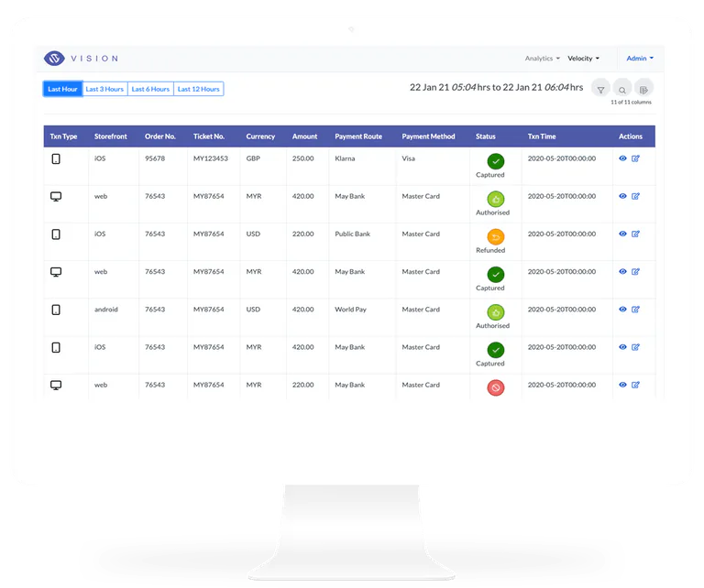The height and width of the screenshot is (588, 704).
Task: View details of order 95678
Action: [x=622, y=158]
